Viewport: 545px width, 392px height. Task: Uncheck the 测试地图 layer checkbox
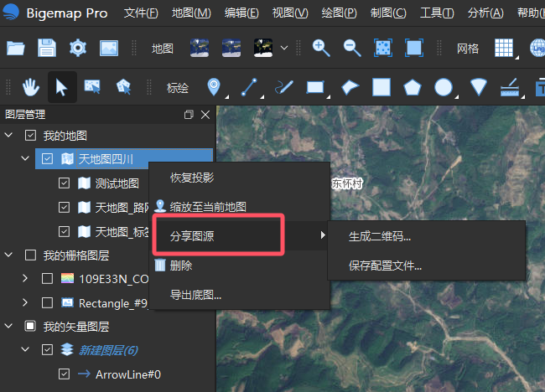(x=64, y=183)
